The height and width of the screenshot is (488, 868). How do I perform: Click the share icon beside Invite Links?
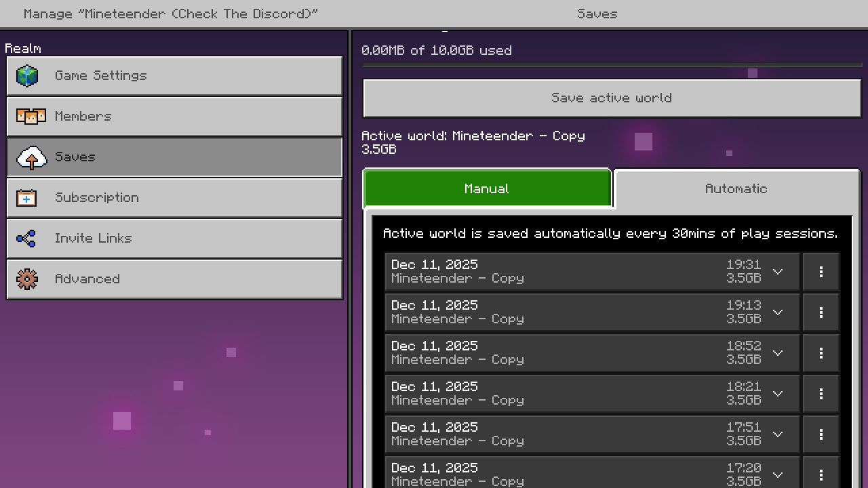pos(26,239)
